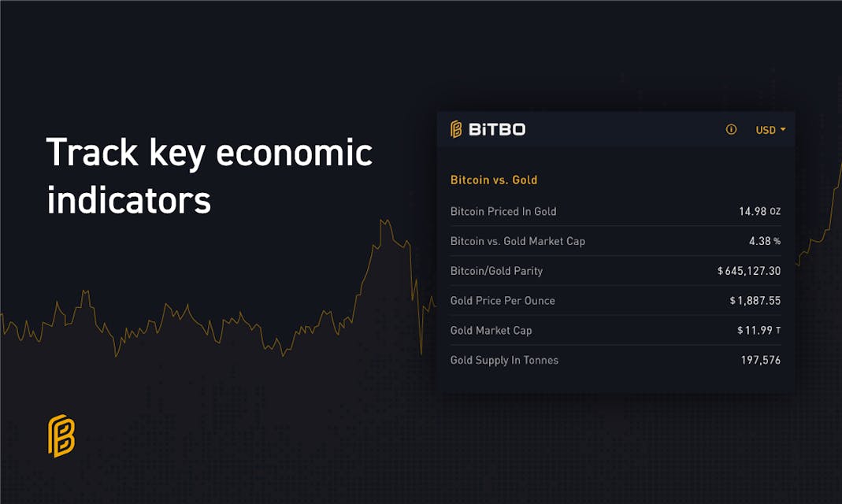Screen dimensions: 842x504
Task: Select the BiTBO wordmark text
Action: (x=497, y=130)
